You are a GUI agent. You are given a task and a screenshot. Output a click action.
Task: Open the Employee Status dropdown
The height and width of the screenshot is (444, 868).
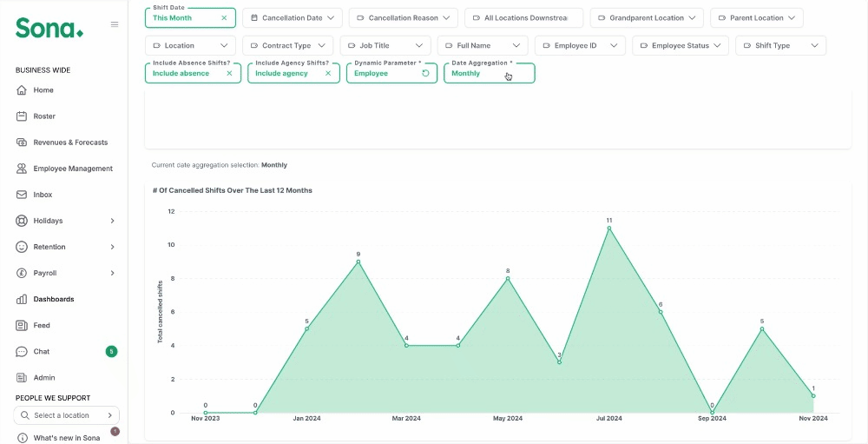click(681, 45)
